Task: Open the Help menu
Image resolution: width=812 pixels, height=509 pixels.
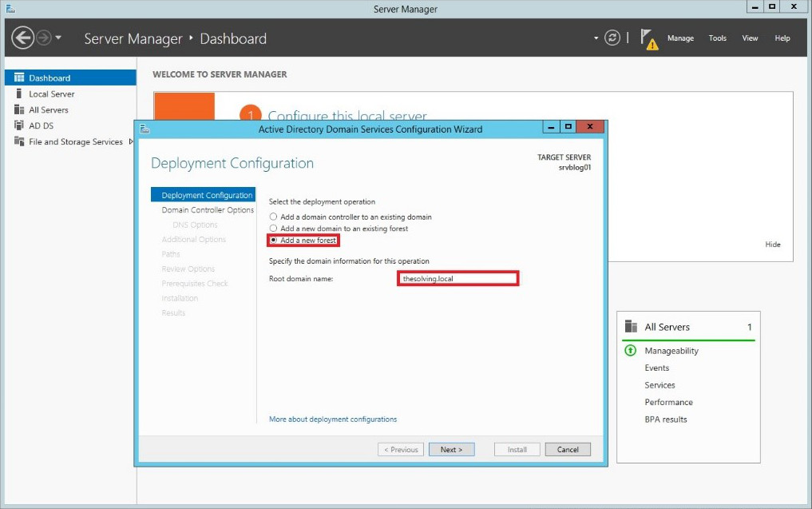Action: tap(782, 38)
